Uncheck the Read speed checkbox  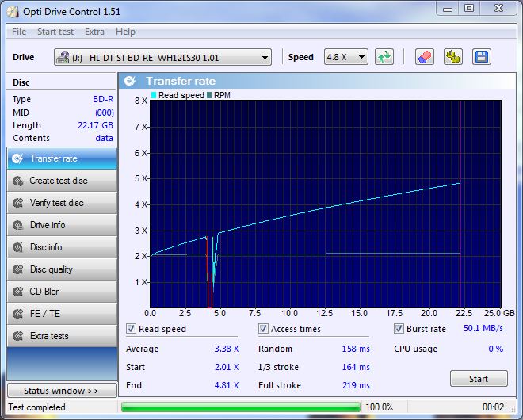(132, 329)
